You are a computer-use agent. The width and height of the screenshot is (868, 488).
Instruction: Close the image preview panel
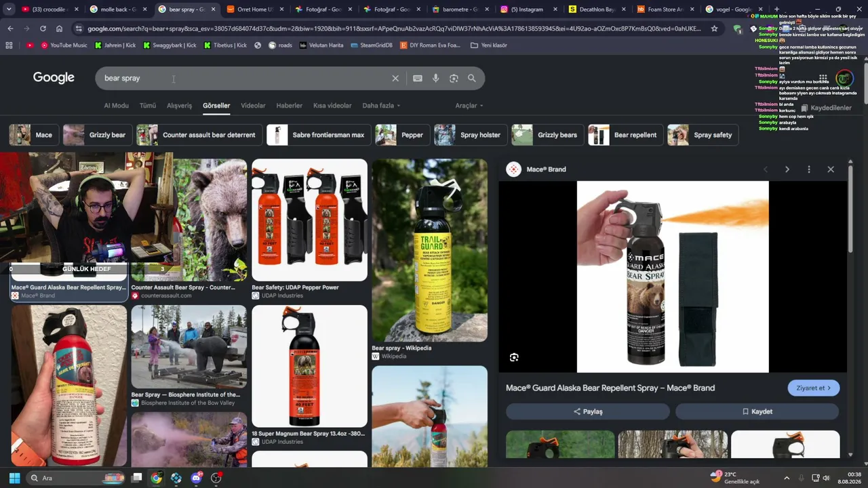(x=831, y=169)
